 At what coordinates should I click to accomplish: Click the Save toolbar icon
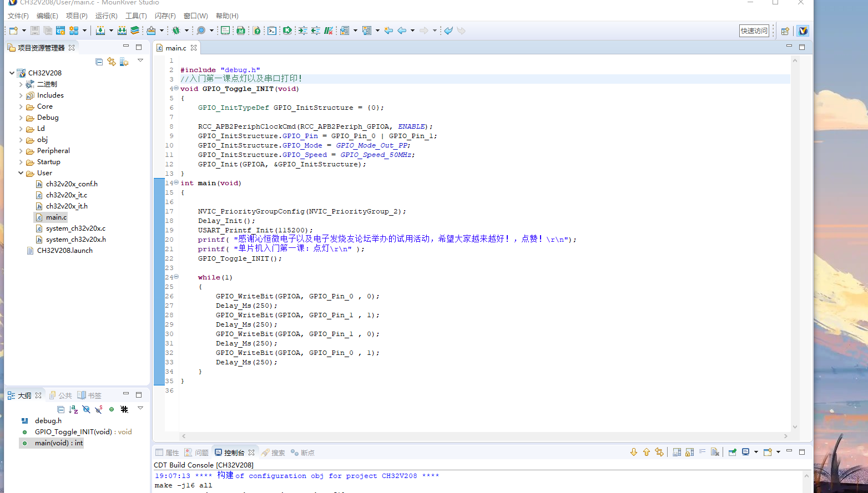34,31
